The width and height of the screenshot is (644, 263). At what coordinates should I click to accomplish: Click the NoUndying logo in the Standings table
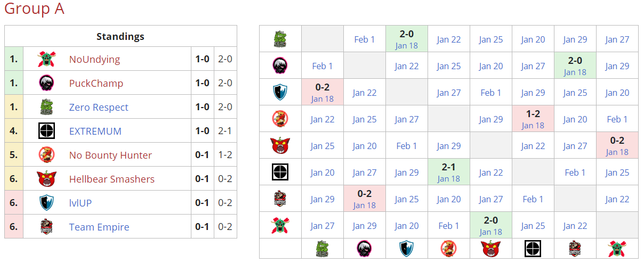47,59
